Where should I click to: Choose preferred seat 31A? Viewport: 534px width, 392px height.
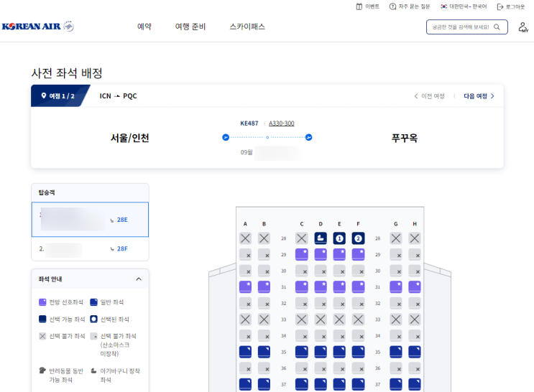(x=245, y=287)
